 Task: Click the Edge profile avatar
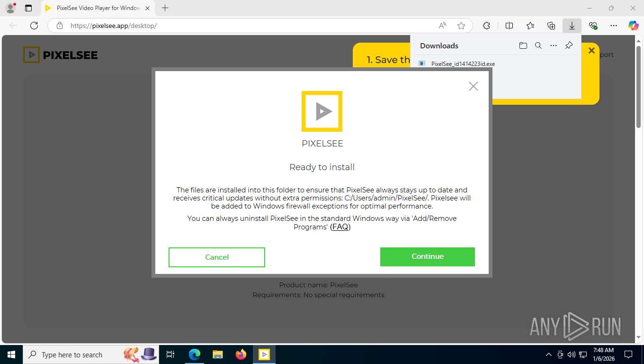click(10, 8)
